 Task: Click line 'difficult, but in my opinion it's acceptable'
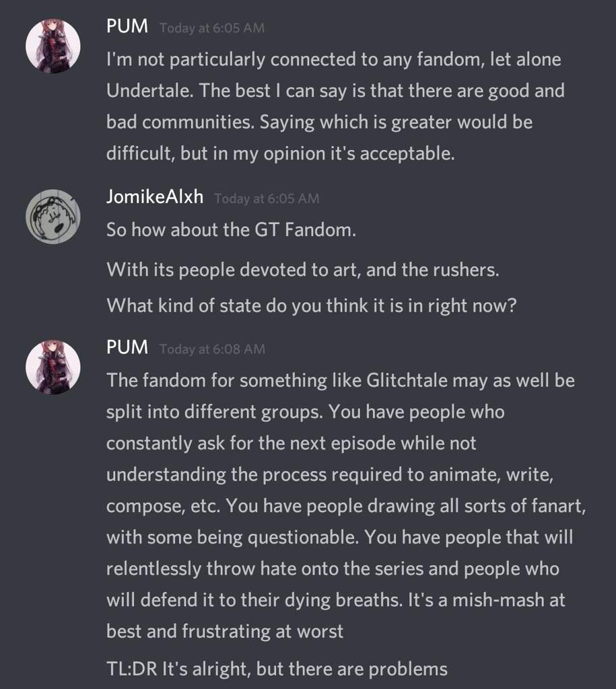pos(281,154)
